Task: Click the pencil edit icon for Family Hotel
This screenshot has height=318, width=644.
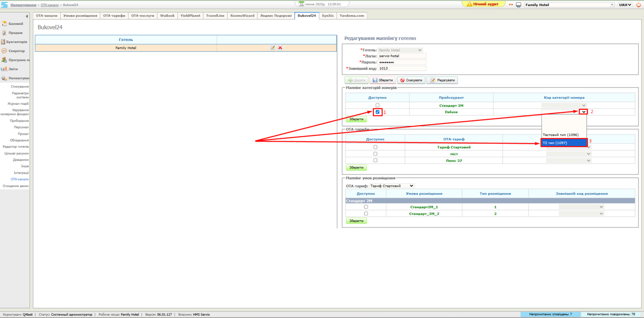Action: coord(273,48)
